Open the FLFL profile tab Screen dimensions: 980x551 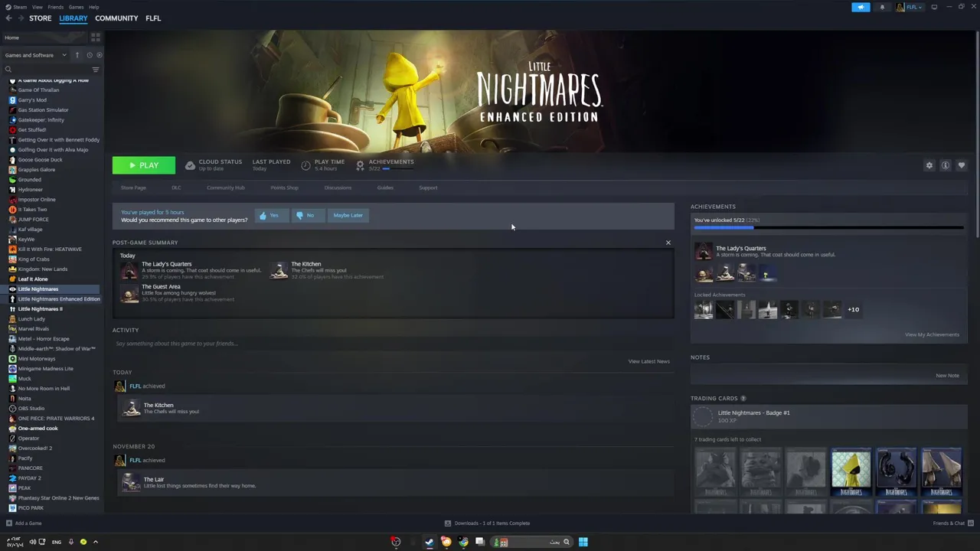tap(153, 18)
